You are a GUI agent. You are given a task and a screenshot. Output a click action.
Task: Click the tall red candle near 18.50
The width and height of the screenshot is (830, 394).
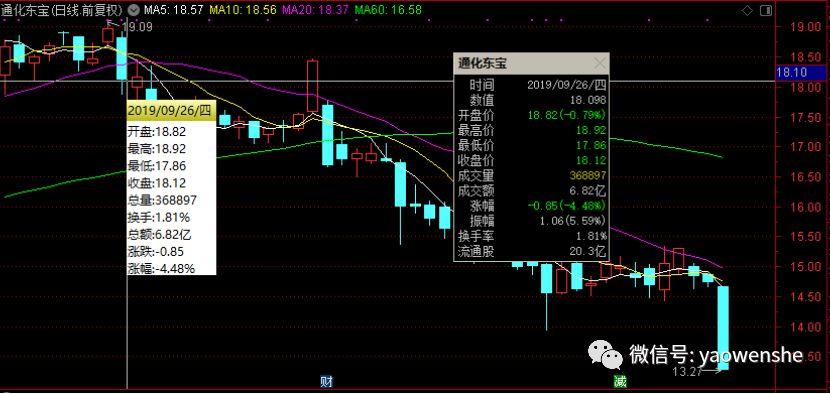point(312,86)
